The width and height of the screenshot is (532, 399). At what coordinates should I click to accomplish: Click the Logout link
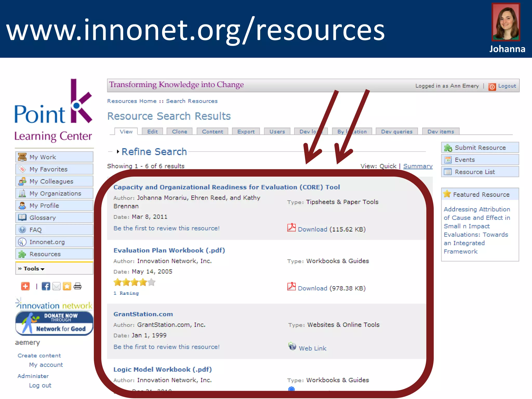[x=507, y=86]
